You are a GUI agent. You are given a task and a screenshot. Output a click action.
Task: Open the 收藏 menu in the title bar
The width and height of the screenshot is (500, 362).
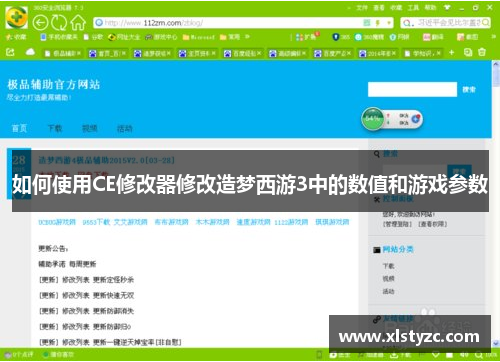[x=396, y=7]
